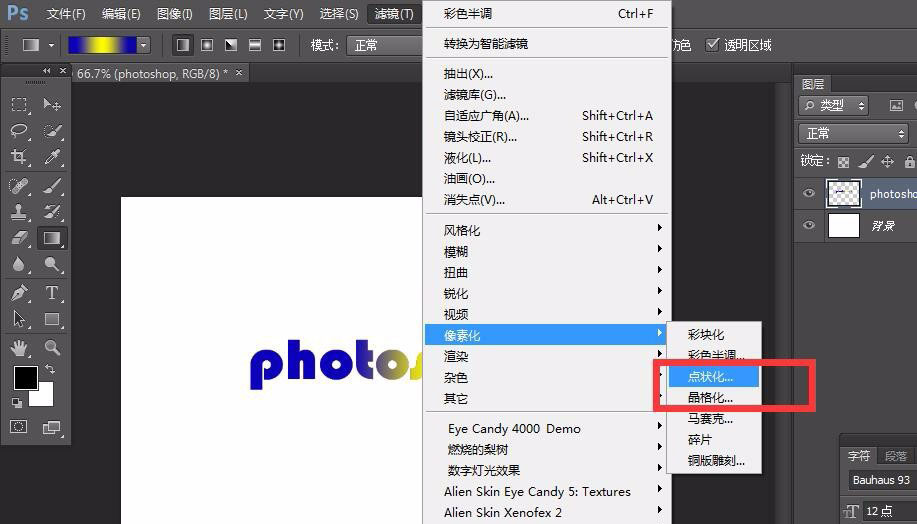Toggle the 透明区域 checkbox
This screenshot has height=524, width=917.
(x=712, y=44)
